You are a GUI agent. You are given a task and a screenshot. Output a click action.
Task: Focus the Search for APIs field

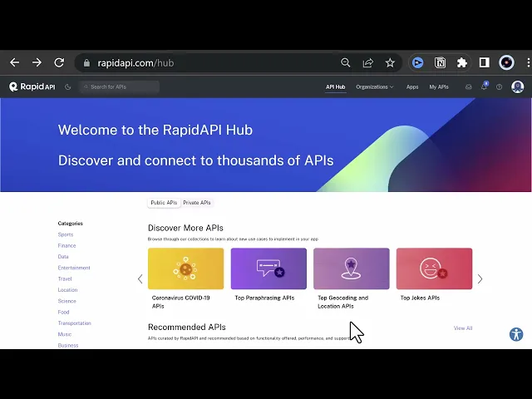coord(120,86)
